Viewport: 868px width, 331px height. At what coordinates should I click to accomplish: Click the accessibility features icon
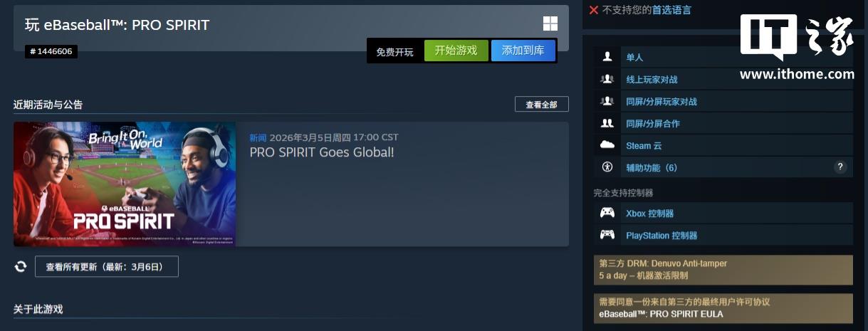(607, 167)
